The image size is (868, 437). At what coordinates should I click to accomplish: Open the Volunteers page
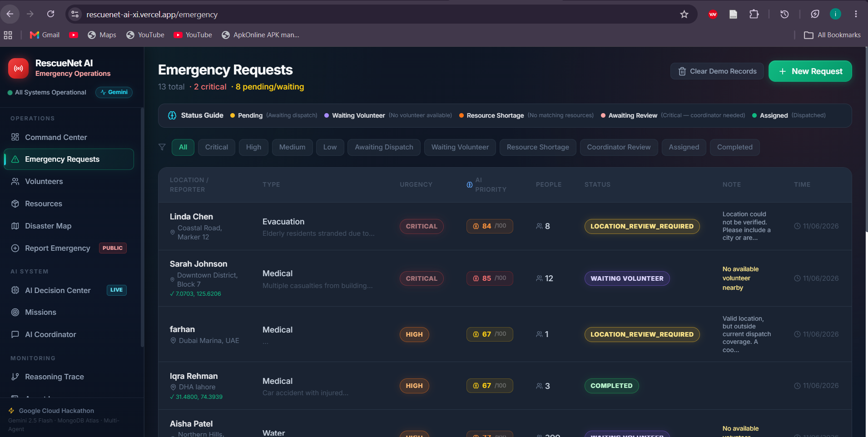(x=69, y=181)
